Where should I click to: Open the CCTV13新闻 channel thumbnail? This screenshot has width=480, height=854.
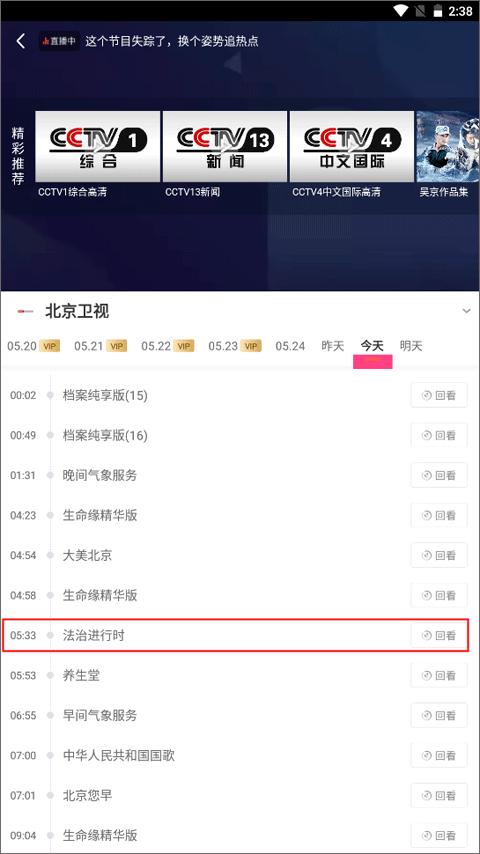click(224, 147)
